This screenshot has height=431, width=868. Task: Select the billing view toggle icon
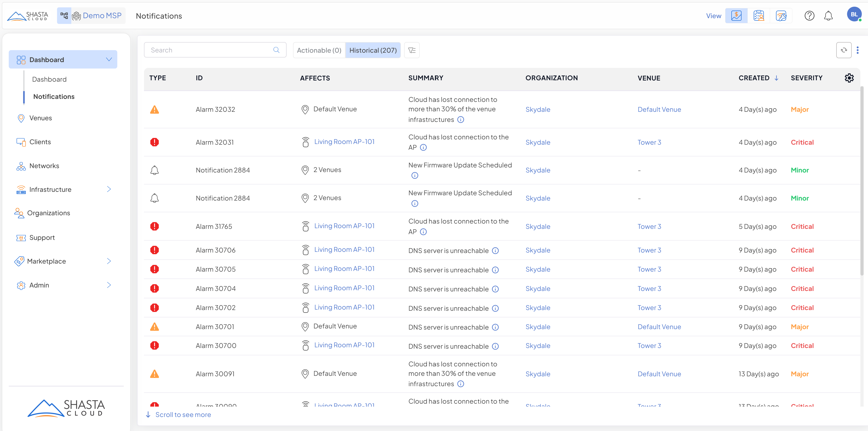coord(736,16)
